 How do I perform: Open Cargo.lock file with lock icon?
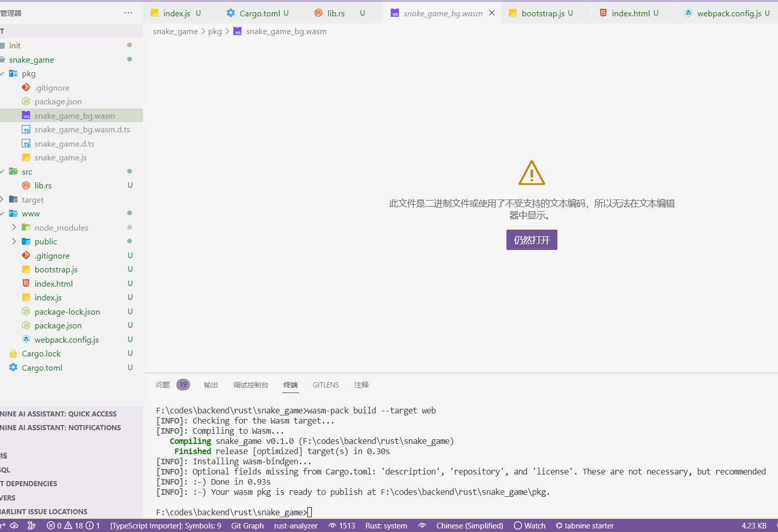coord(41,353)
